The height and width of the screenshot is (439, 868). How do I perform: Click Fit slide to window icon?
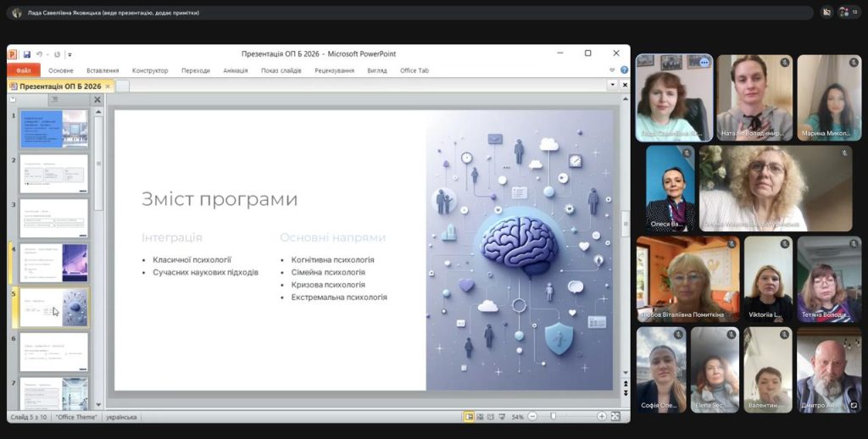click(615, 417)
